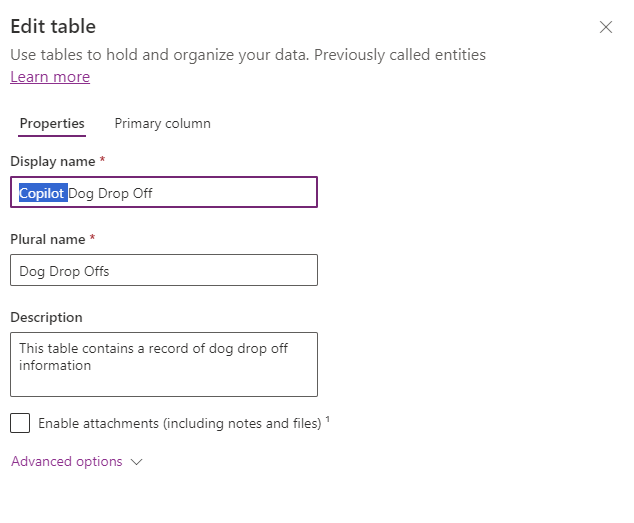Click the red asterisk beside Display name
The height and width of the screenshot is (523, 634).
[x=102, y=161]
